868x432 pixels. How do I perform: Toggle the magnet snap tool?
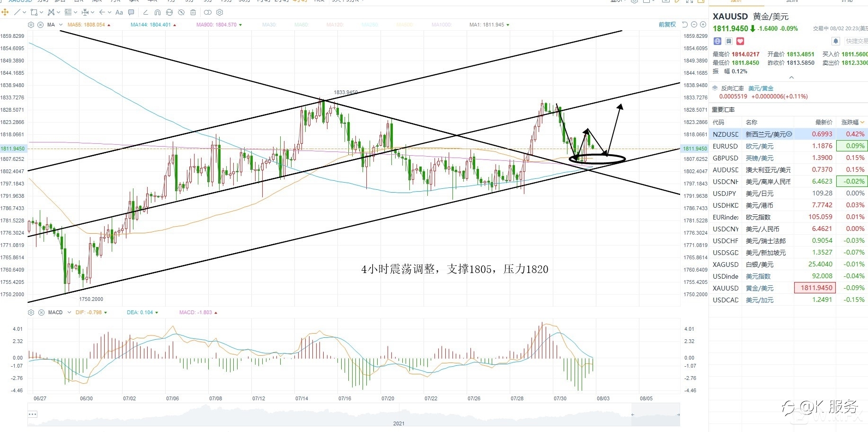pyautogui.click(x=158, y=12)
